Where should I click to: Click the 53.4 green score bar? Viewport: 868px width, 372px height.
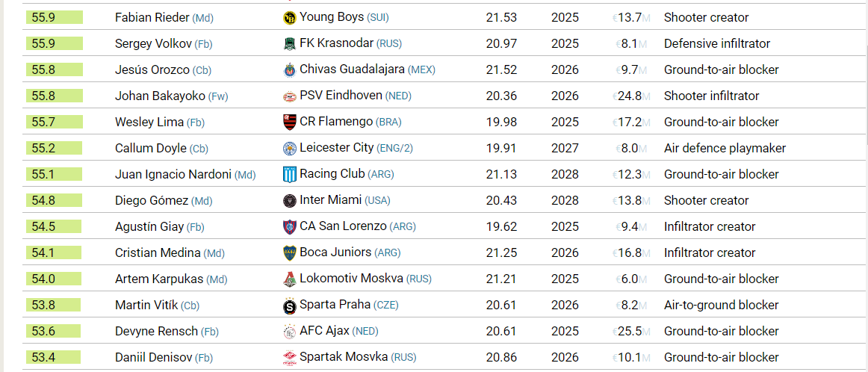pyautogui.click(x=53, y=358)
